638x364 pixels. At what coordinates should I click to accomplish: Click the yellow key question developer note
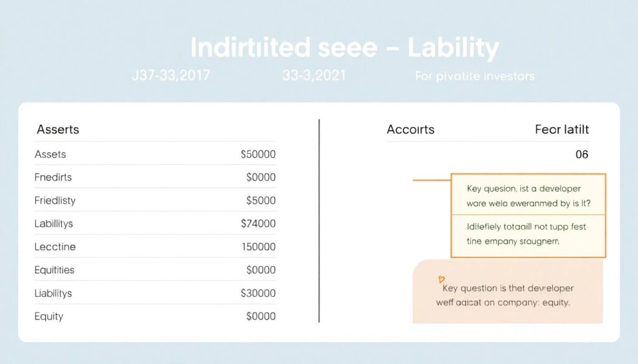click(527, 195)
